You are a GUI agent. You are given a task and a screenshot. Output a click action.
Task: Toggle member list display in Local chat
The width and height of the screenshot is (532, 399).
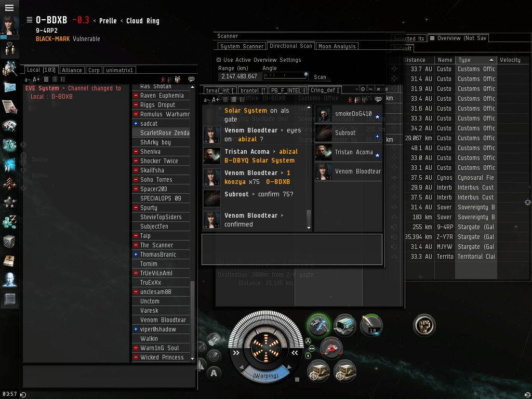coord(178,79)
